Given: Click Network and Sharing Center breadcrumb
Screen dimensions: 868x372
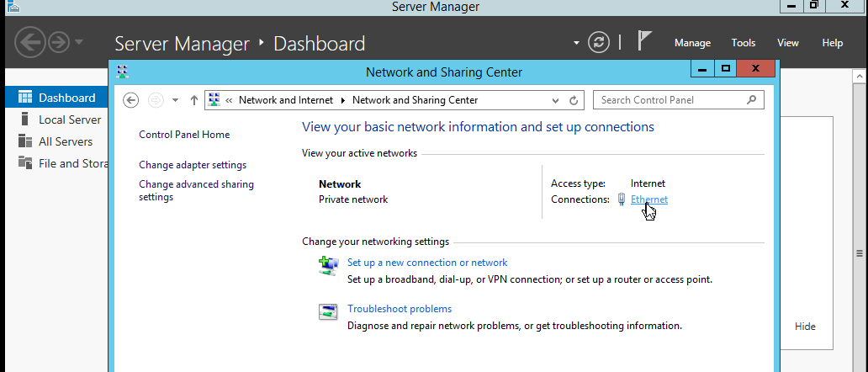Looking at the screenshot, I should [x=415, y=100].
